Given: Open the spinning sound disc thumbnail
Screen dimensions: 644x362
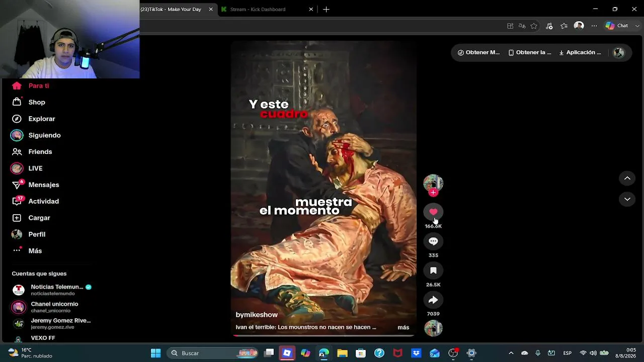Looking at the screenshot, I should pyautogui.click(x=433, y=328).
